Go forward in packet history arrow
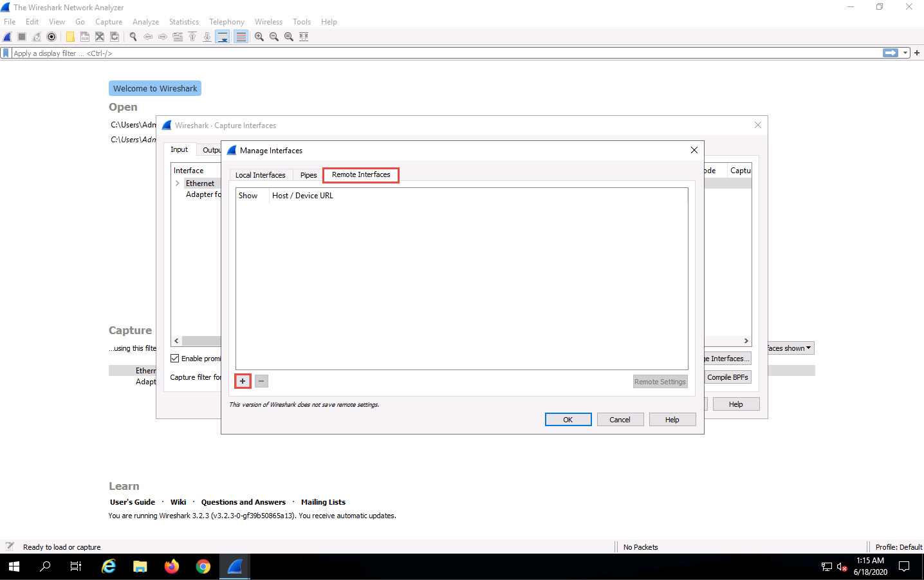 pos(163,37)
